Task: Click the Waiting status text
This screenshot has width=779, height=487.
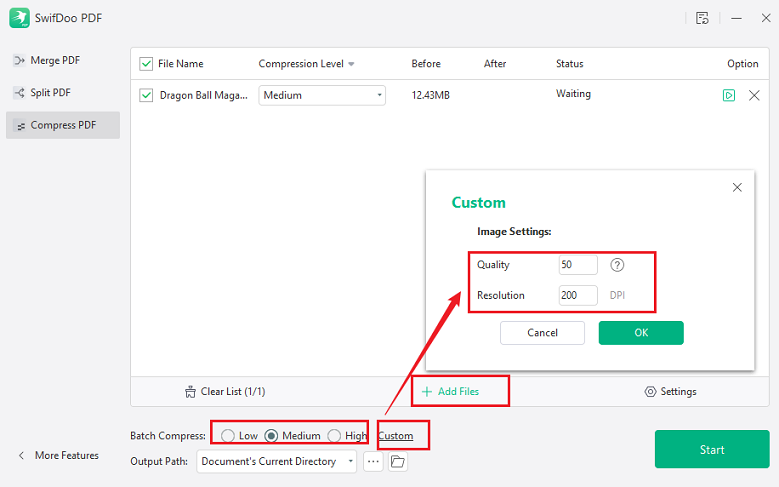Action: pos(573,94)
